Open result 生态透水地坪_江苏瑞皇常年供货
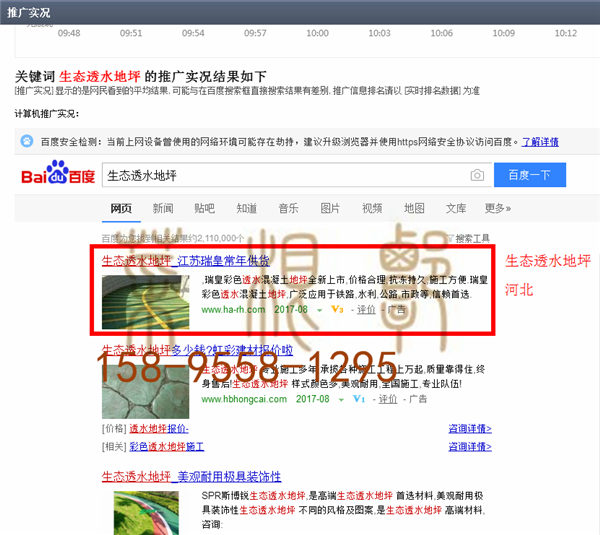The width and height of the screenshot is (600, 535). coord(186,261)
